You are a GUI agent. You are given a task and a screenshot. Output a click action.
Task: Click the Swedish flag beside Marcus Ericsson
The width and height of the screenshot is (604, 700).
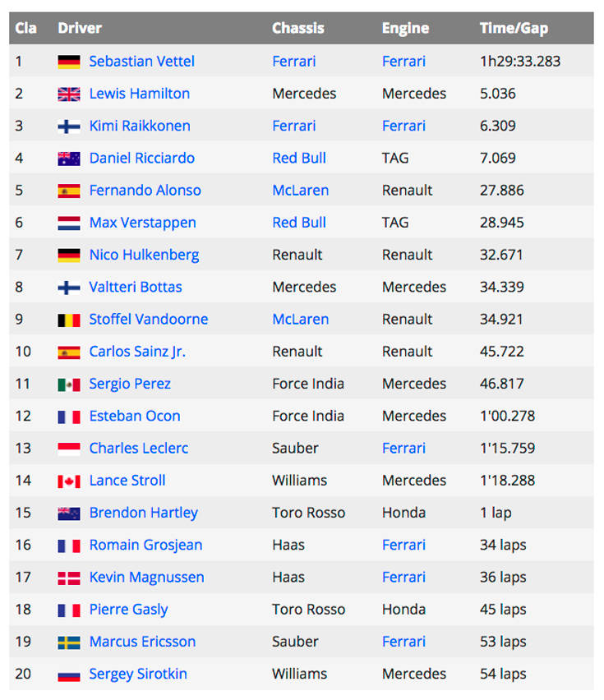(69, 642)
